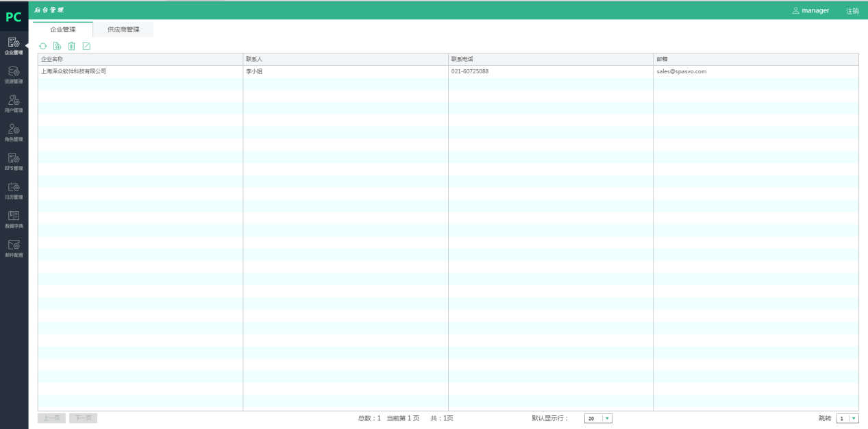Click the trash delete icon

[x=71, y=46]
